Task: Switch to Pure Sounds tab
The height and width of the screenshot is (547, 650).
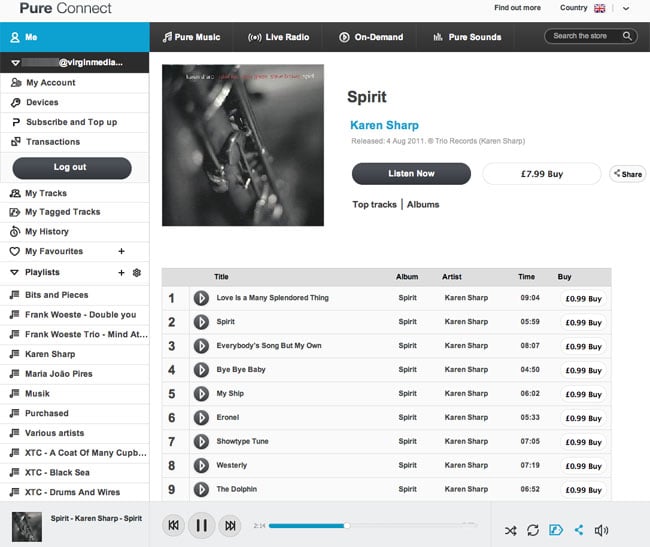Action: [x=467, y=37]
